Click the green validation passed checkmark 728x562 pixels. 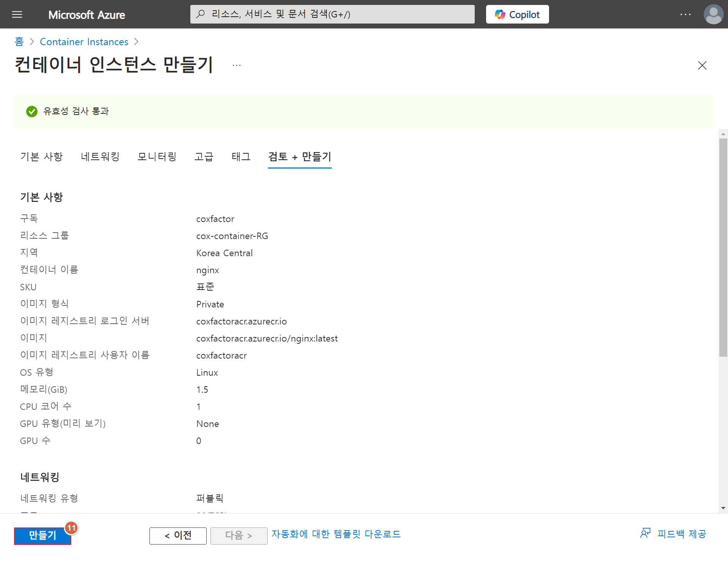32,111
